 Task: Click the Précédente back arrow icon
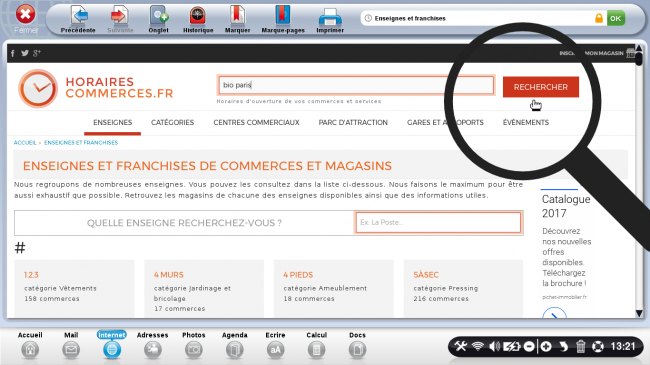(79, 16)
